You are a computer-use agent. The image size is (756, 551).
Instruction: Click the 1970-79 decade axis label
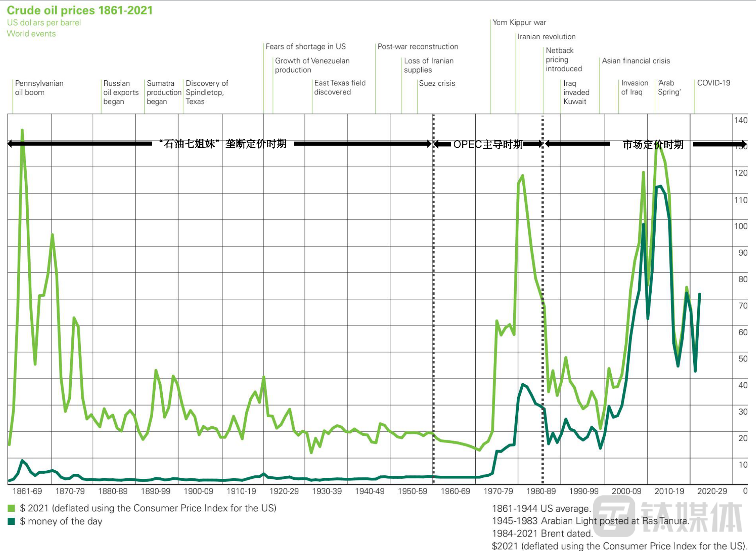point(498,491)
